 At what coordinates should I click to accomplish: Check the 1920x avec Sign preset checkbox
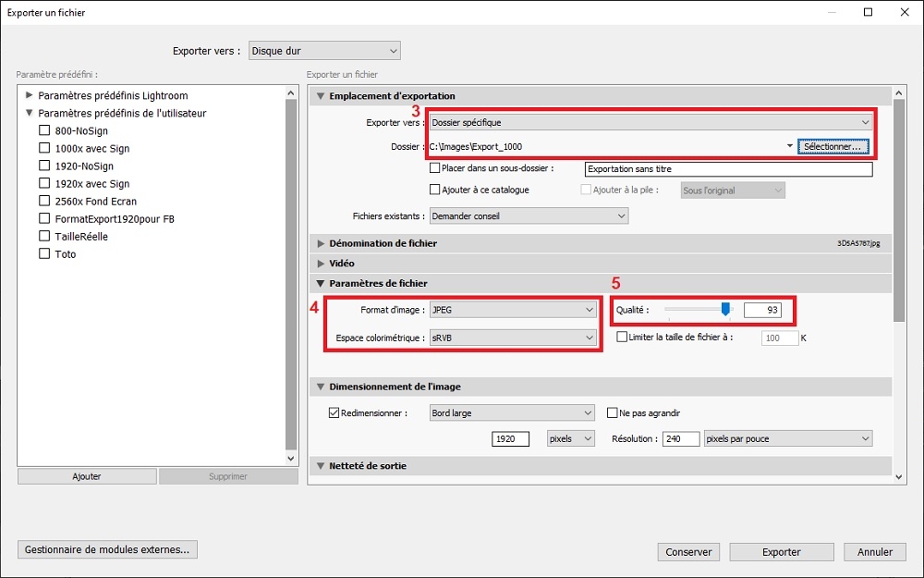(x=44, y=183)
